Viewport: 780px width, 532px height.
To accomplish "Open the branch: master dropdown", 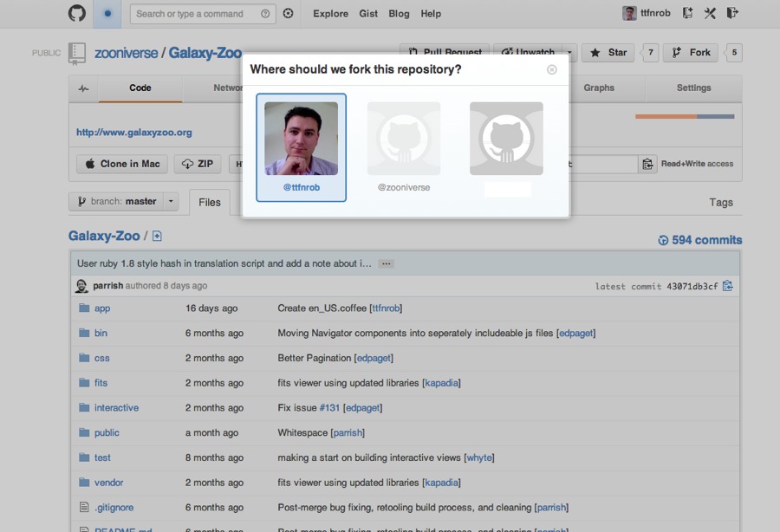I will (122, 201).
